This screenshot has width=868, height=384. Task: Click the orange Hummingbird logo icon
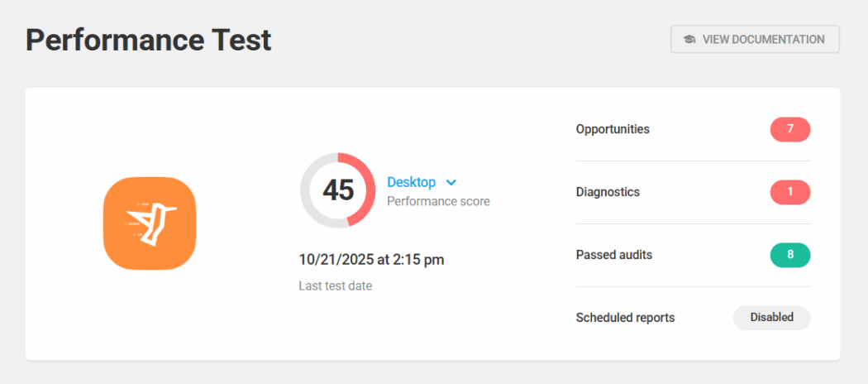coord(150,223)
